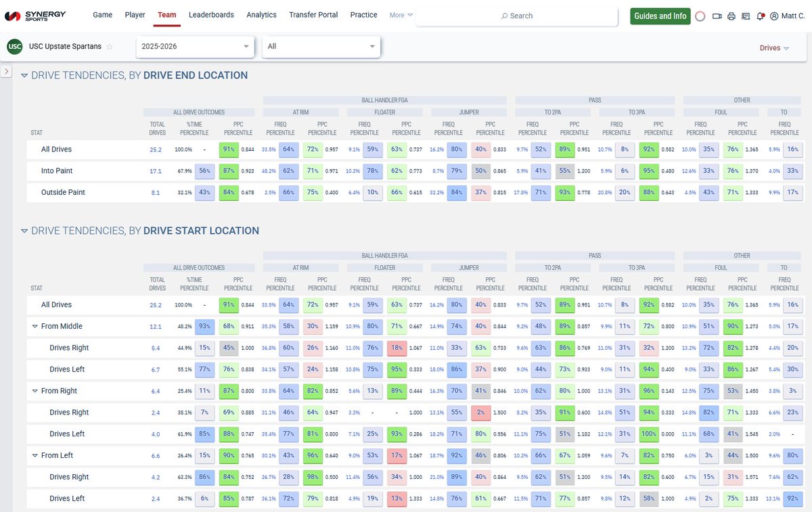Open the 2025-2026 season dropdown
The width and height of the screenshot is (812, 512).
pos(195,47)
